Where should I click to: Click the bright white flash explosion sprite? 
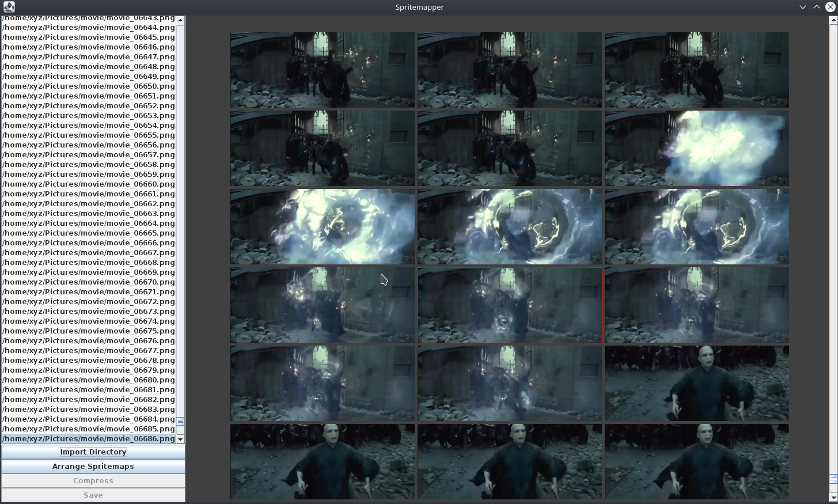[x=697, y=148]
